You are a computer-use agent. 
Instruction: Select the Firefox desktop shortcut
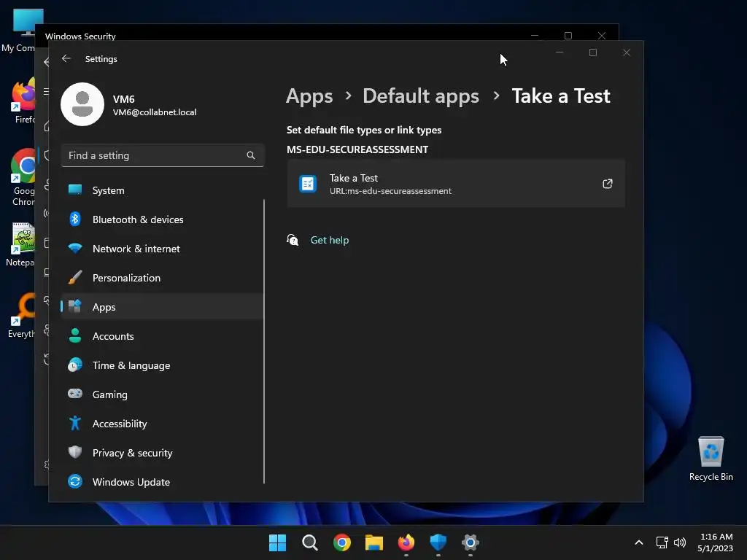pyautogui.click(x=23, y=102)
